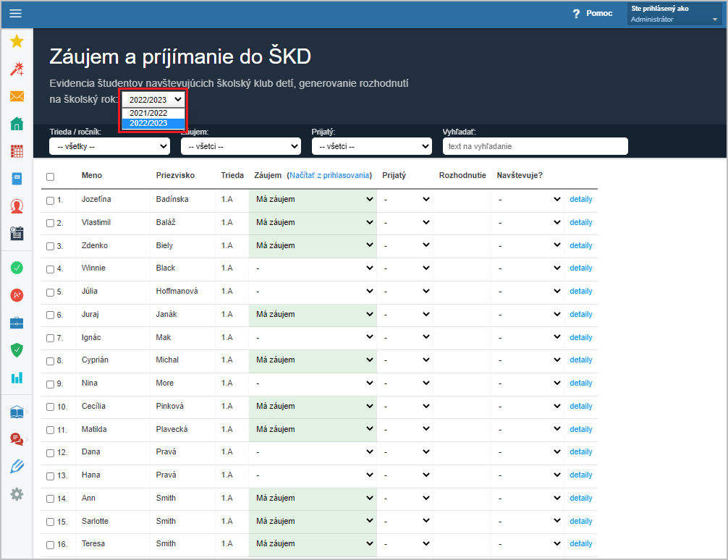The height and width of the screenshot is (560, 728).
Task: Open the blue briefcase icon
Action: (x=17, y=323)
